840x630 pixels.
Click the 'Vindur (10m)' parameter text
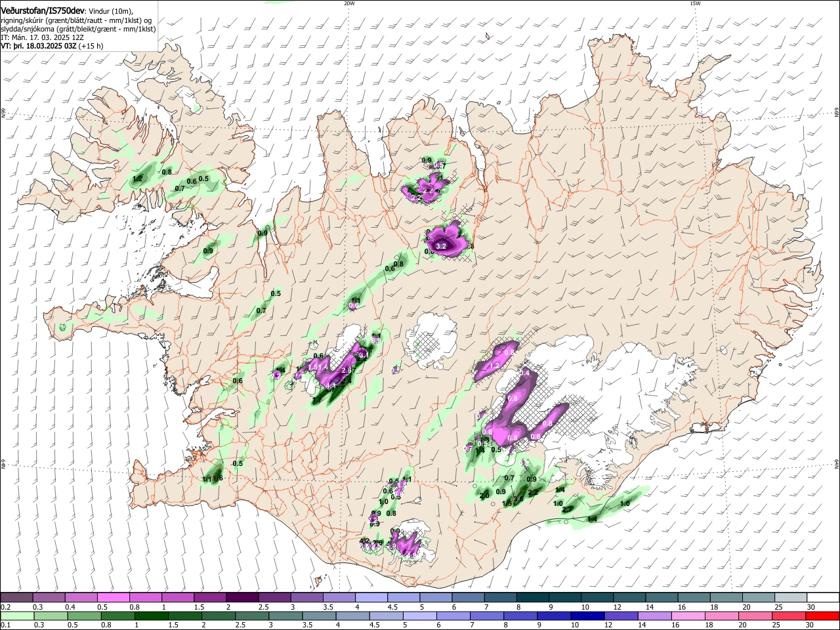[x=111, y=11]
